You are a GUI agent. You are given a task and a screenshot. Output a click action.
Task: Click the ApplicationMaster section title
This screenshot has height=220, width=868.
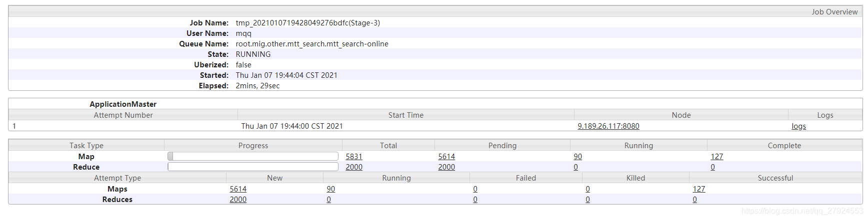[123, 104]
